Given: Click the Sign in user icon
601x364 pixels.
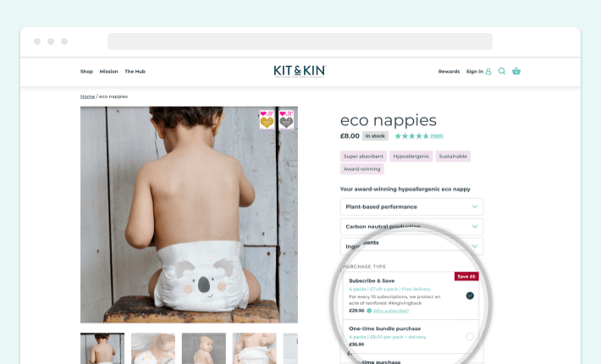Looking at the screenshot, I should point(488,71).
